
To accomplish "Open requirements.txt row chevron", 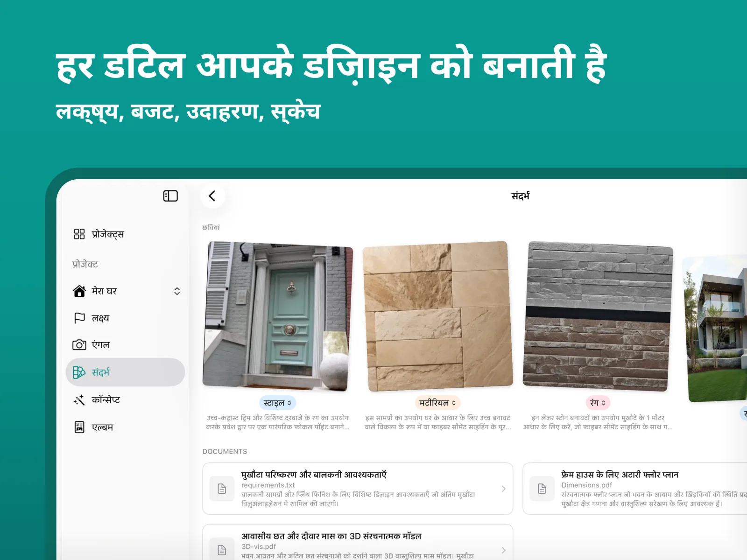I will [x=503, y=489].
